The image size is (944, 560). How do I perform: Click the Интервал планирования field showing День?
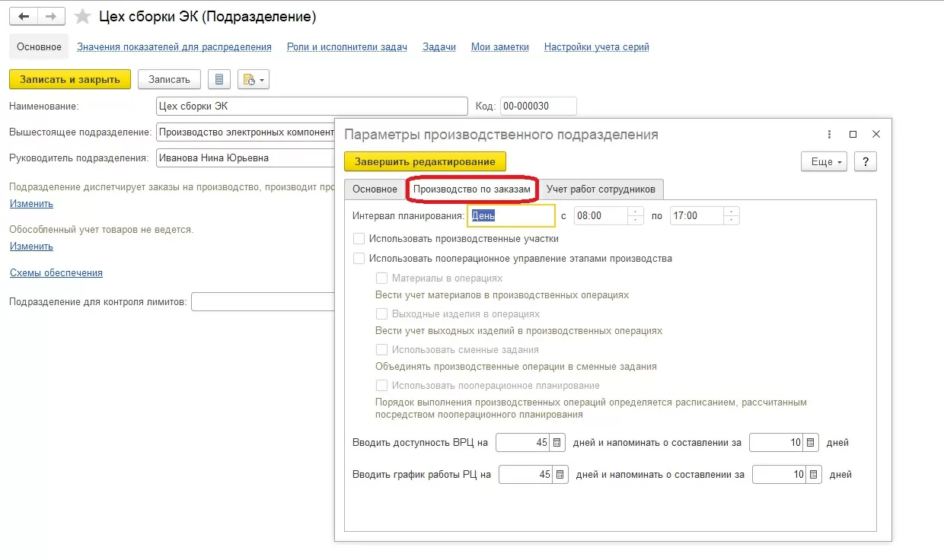[512, 215]
